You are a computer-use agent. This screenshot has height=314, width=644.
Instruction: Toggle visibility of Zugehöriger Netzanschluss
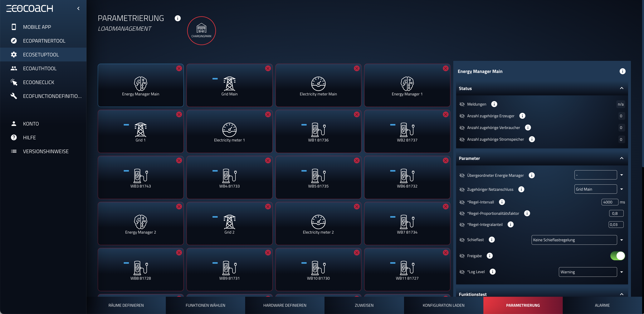(x=462, y=190)
